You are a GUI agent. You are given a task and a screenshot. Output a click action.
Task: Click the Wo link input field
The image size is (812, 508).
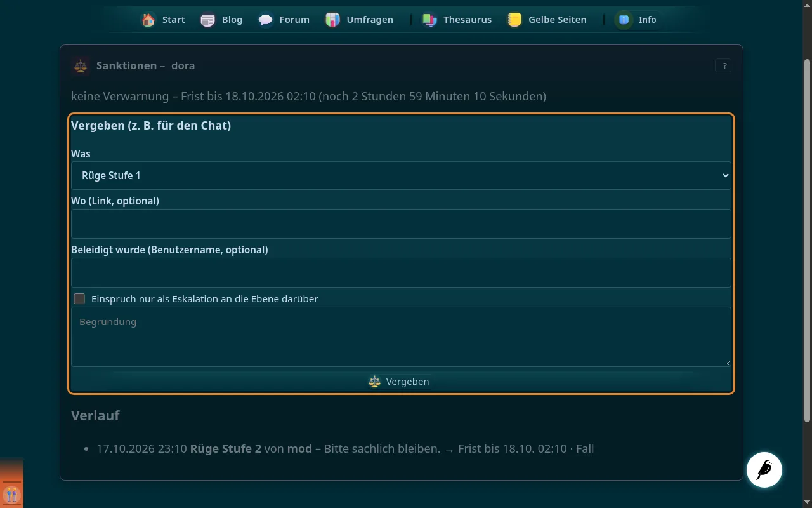[x=401, y=224]
